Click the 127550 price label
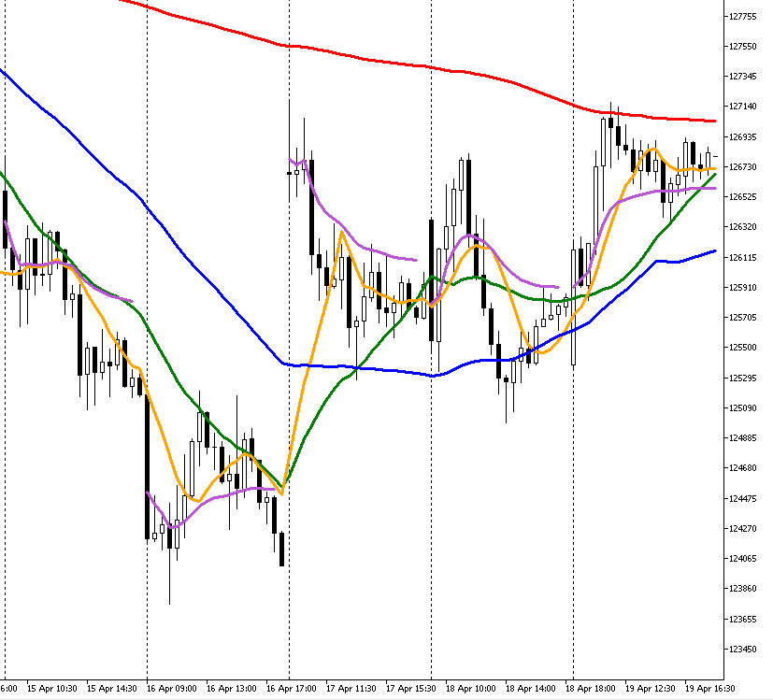Screen dimensions: 773x700 point(742,47)
